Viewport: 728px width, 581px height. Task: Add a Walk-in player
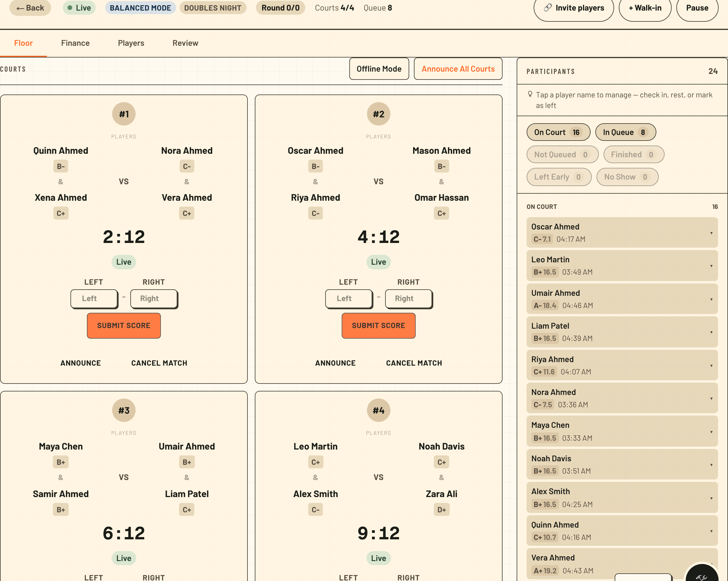click(645, 8)
